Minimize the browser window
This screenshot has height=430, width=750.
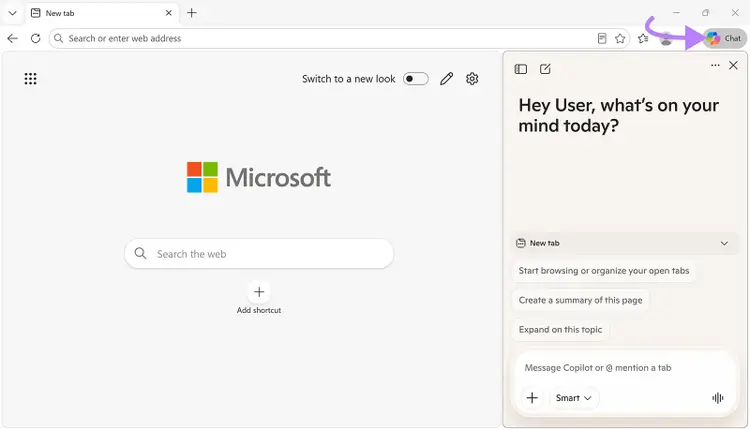pyautogui.click(x=676, y=13)
